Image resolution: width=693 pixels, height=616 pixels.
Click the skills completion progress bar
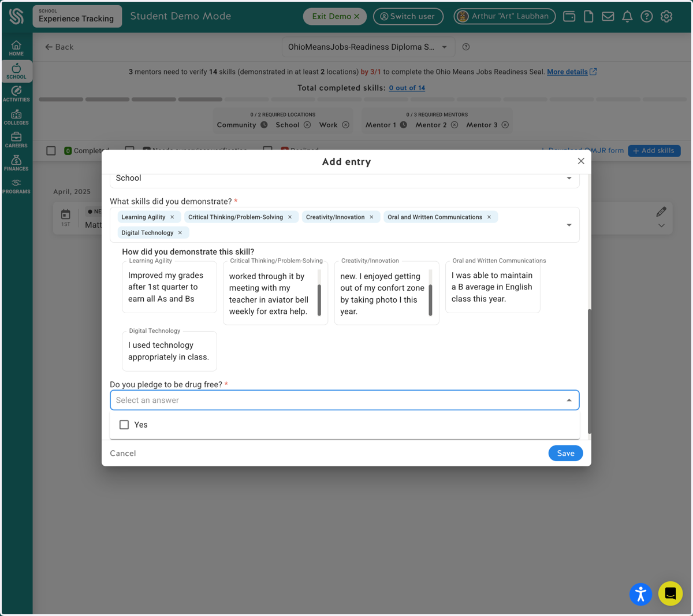click(x=363, y=99)
